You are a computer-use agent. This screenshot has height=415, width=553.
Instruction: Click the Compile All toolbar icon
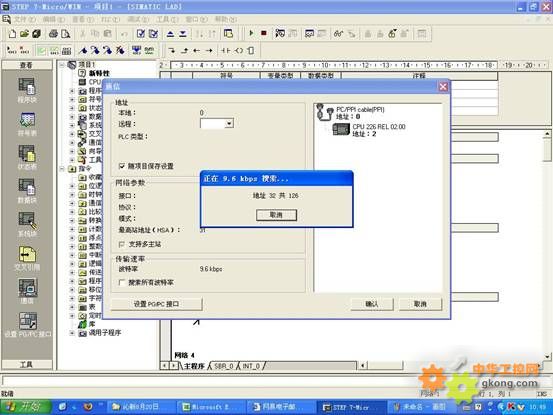click(153, 33)
